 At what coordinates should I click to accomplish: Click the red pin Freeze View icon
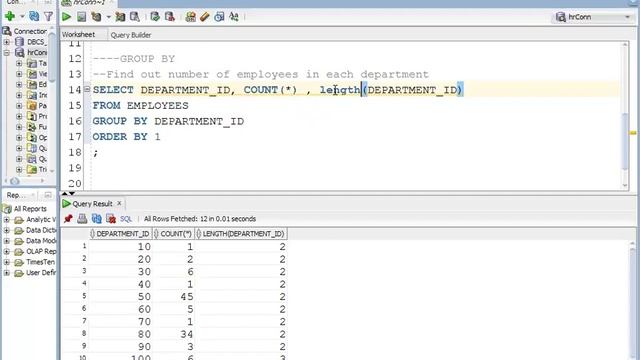(x=68, y=219)
